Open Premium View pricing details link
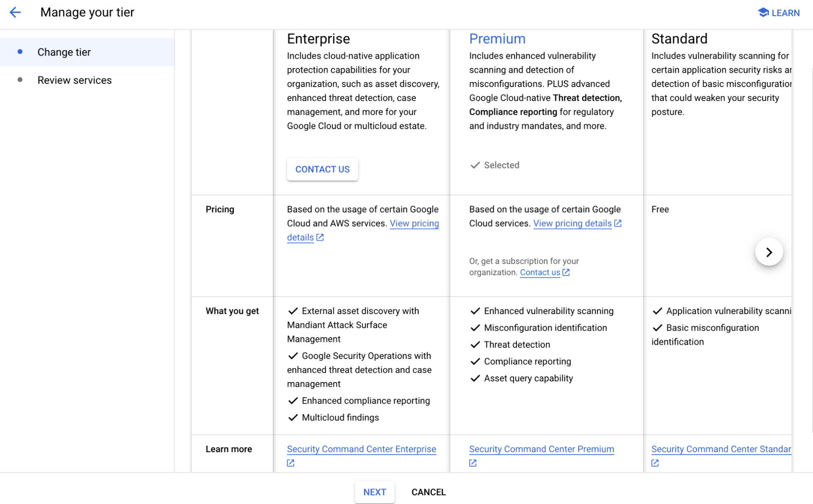This screenshot has height=504, width=813. pyautogui.click(x=572, y=223)
